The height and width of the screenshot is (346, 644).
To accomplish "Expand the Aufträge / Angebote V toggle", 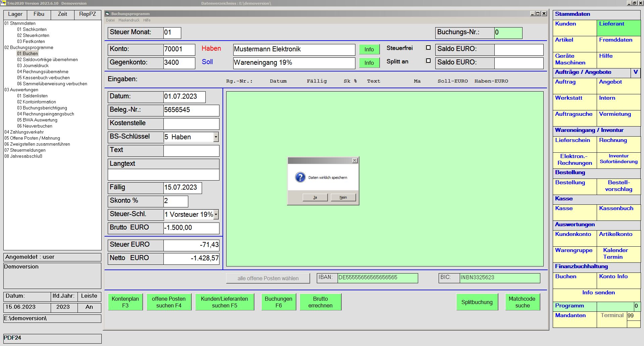I will [x=635, y=72].
